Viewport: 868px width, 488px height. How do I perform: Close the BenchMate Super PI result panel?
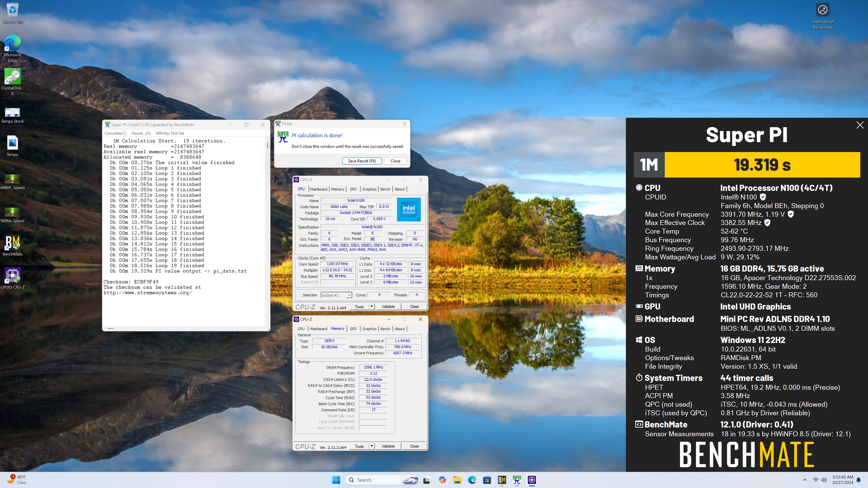pos(860,125)
